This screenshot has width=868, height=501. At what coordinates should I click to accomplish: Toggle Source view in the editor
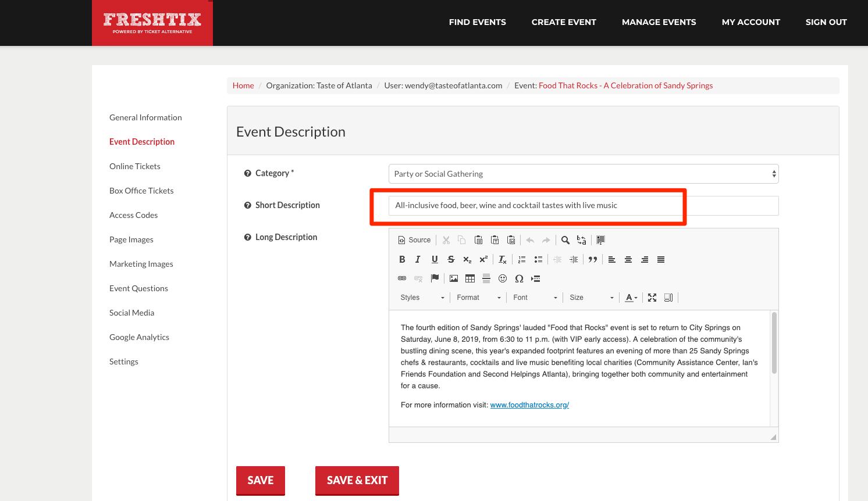[x=414, y=240]
